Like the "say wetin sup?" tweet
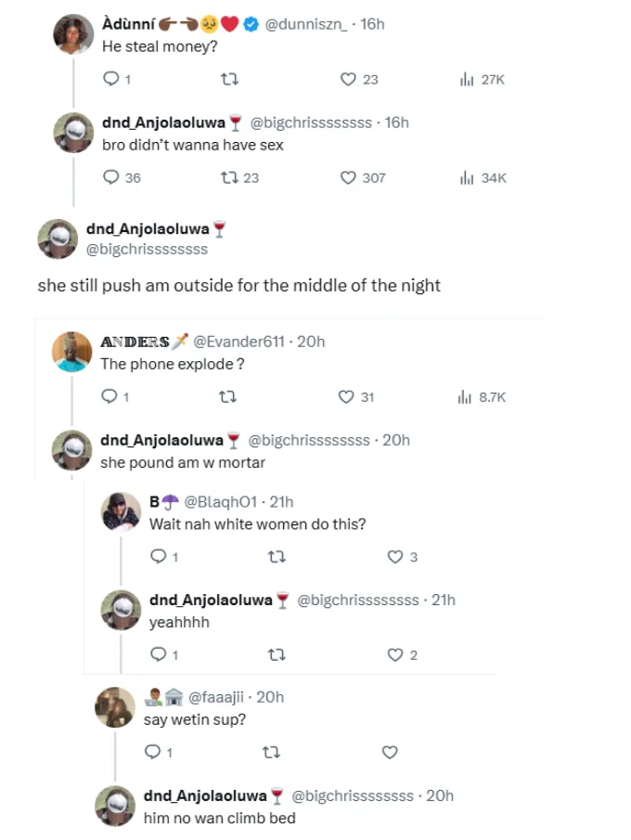631x840 pixels. click(x=390, y=752)
